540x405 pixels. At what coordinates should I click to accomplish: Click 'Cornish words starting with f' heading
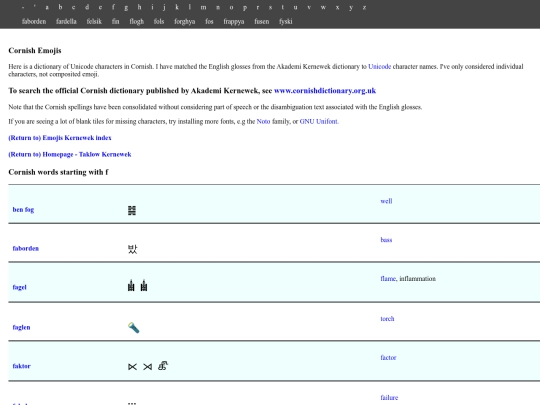pyautogui.click(x=58, y=172)
